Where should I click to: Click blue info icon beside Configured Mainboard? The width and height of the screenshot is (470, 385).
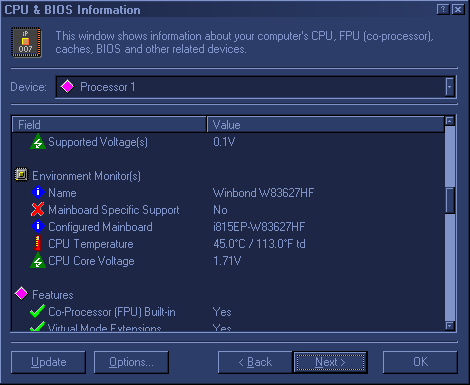click(x=38, y=226)
